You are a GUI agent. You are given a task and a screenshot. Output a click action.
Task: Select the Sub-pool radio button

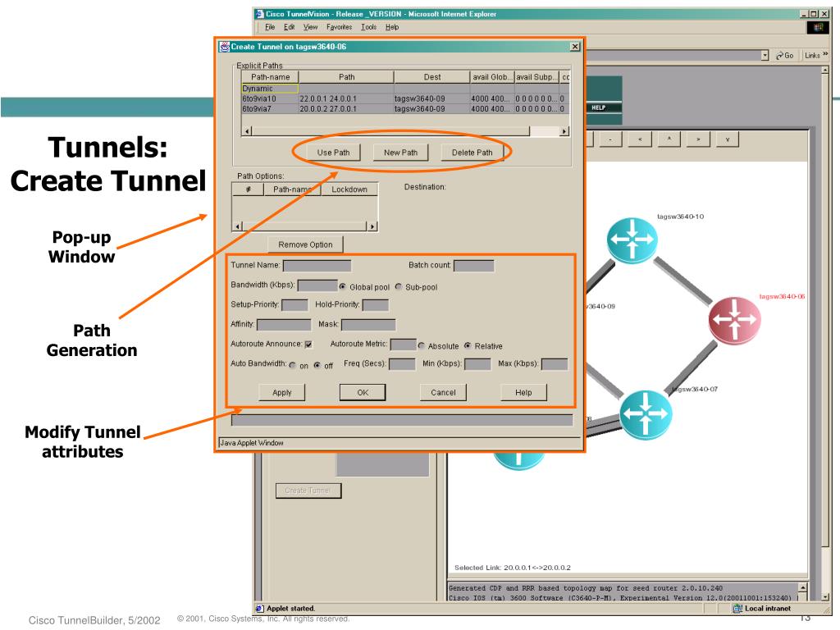[399, 286]
